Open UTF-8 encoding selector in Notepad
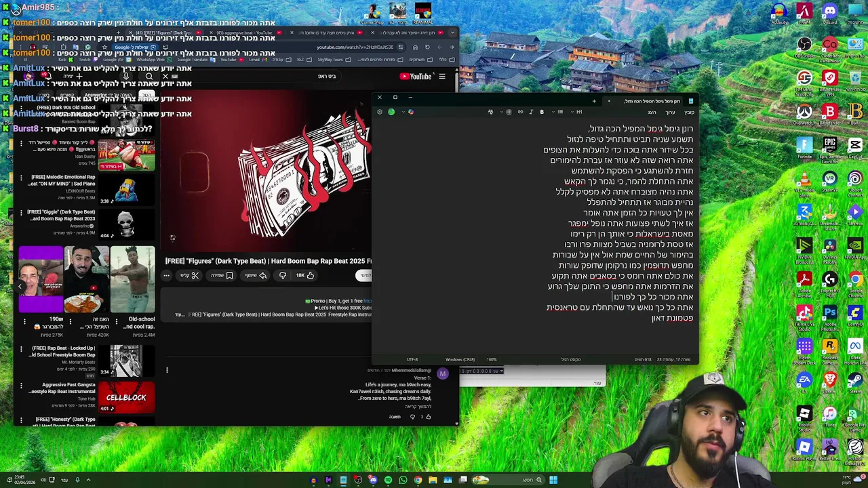The height and width of the screenshot is (488, 868). (x=412, y=359)
